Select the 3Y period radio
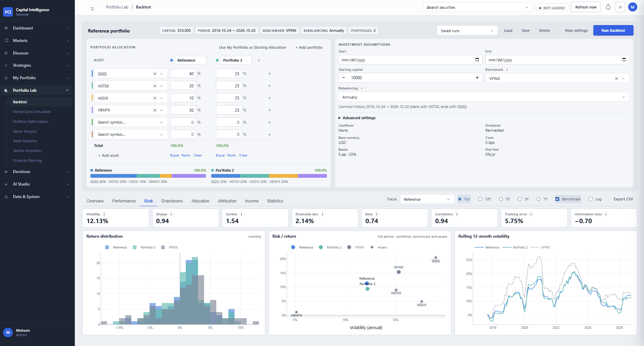644x346 pixels. pyautogui.click(x=520, y=199)
